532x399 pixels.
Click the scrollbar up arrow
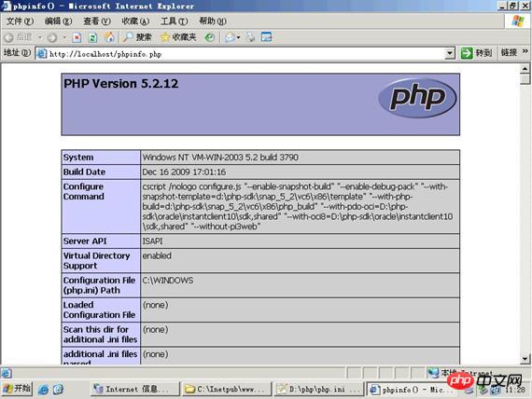[x=525, y=68]
